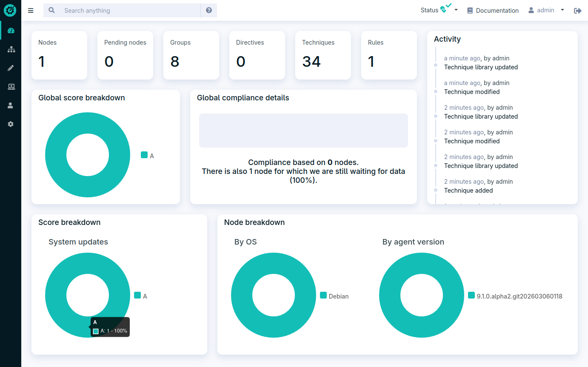Screen dimensions: 588x367
Task: Expand the Status dropdown
Action: [x=439, y=10]
